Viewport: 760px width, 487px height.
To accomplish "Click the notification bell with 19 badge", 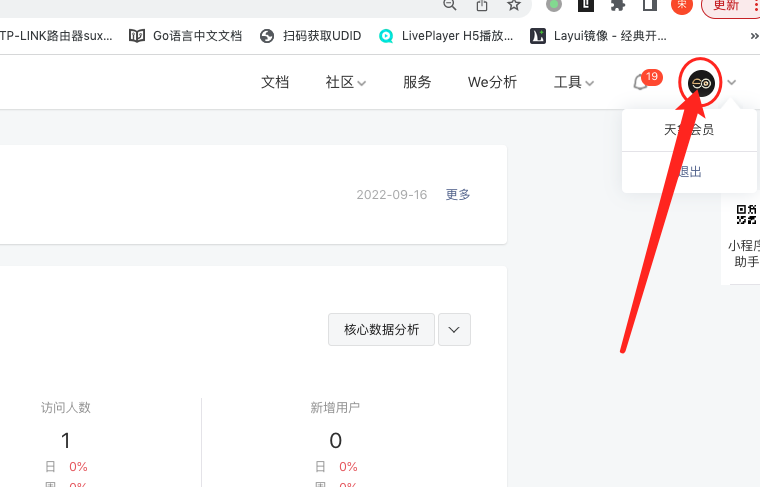I will pyautogui.click(x=641, y=82).
